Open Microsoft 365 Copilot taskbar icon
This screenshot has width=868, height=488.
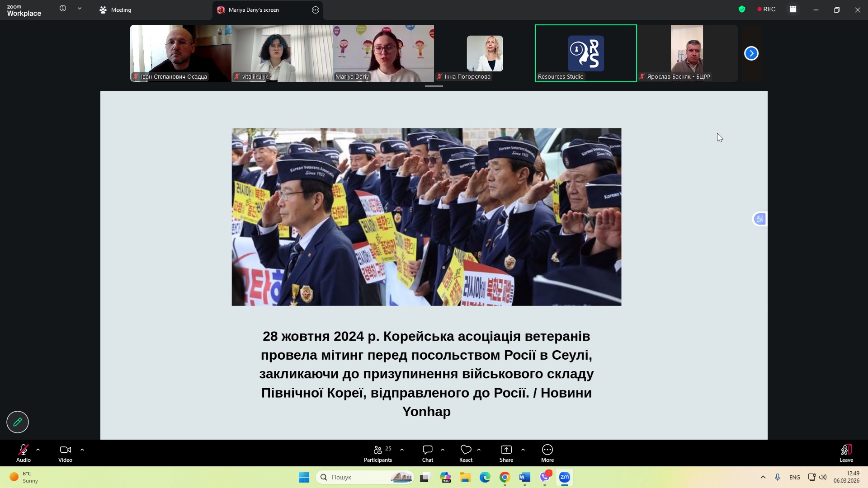[445, 477]
